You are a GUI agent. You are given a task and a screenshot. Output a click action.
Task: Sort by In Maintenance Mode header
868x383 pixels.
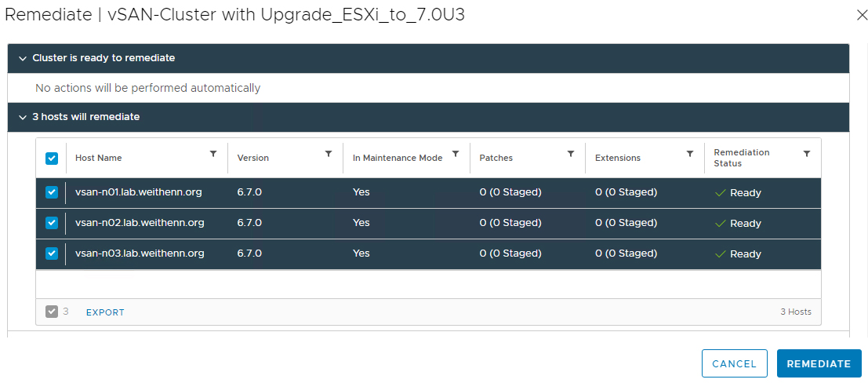coord(398,158)
